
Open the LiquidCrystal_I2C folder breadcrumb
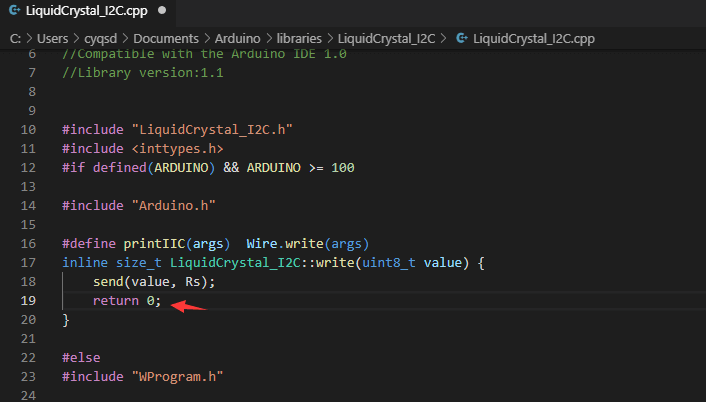click(386, 39)
